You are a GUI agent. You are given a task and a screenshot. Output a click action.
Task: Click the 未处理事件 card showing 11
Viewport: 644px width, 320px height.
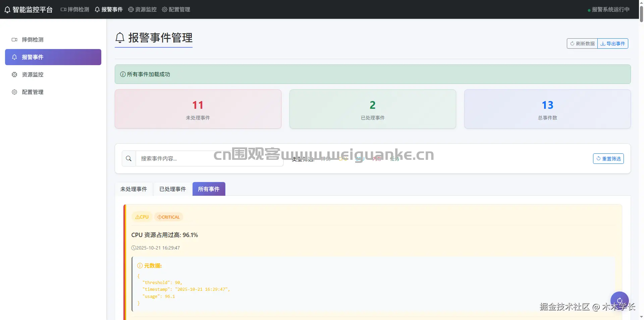(198, 109)
